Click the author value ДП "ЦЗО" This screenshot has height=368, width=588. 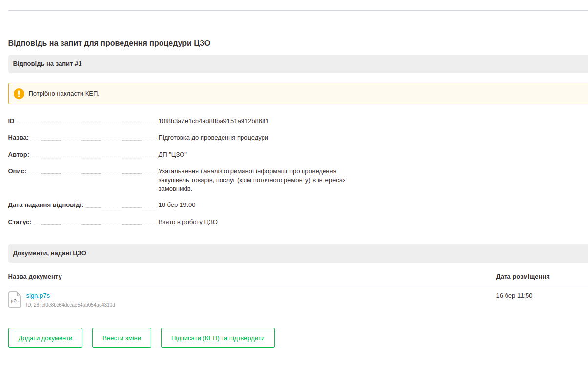click(x=173, y=155)
